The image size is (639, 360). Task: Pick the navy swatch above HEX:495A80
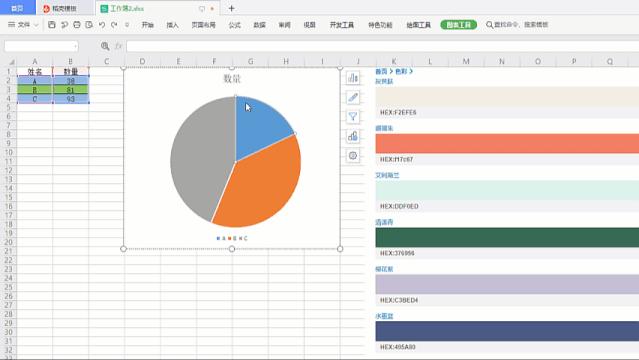[x=507, y=331]
